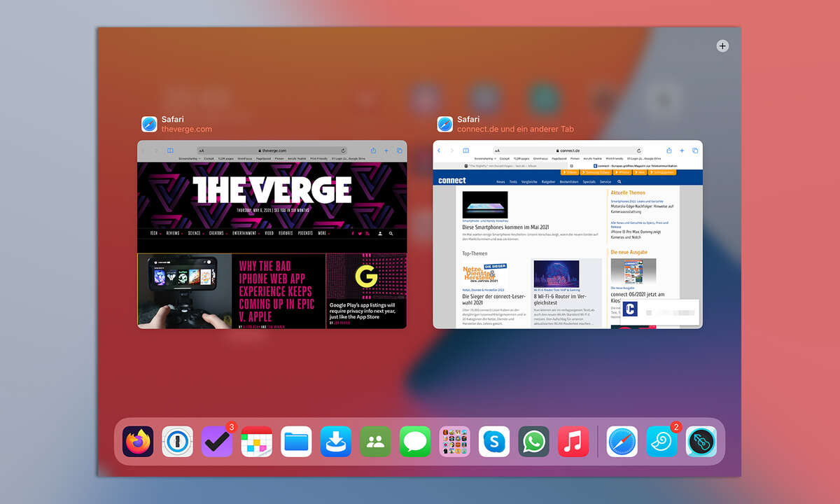Open Entertainment dropdown in Verge navigation

[246, 233]
